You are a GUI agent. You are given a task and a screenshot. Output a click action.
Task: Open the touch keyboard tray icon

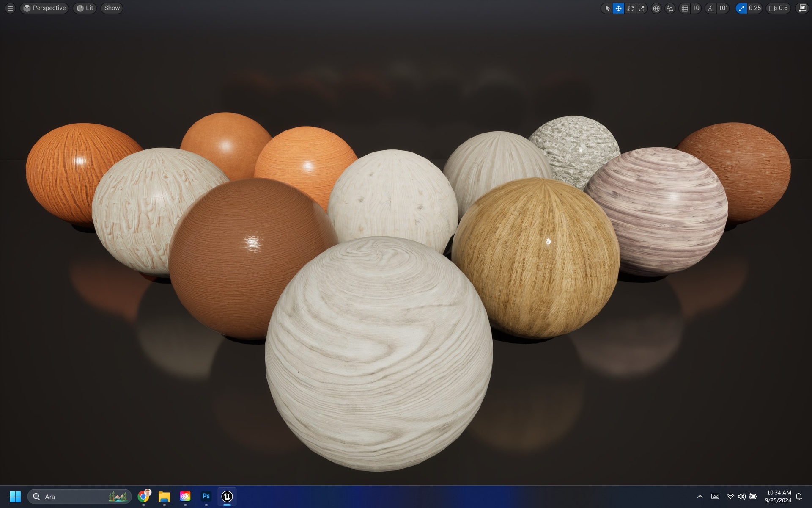point(715,497)
